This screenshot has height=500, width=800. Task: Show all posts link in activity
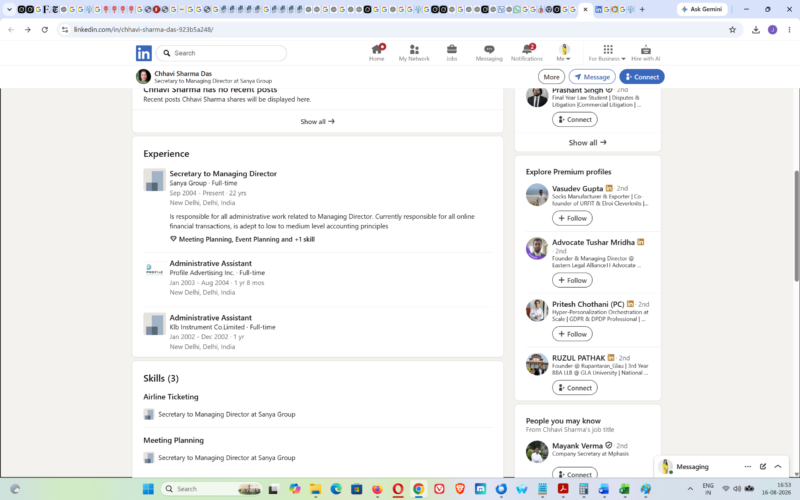pyautogui.click(x=317, y=121)
